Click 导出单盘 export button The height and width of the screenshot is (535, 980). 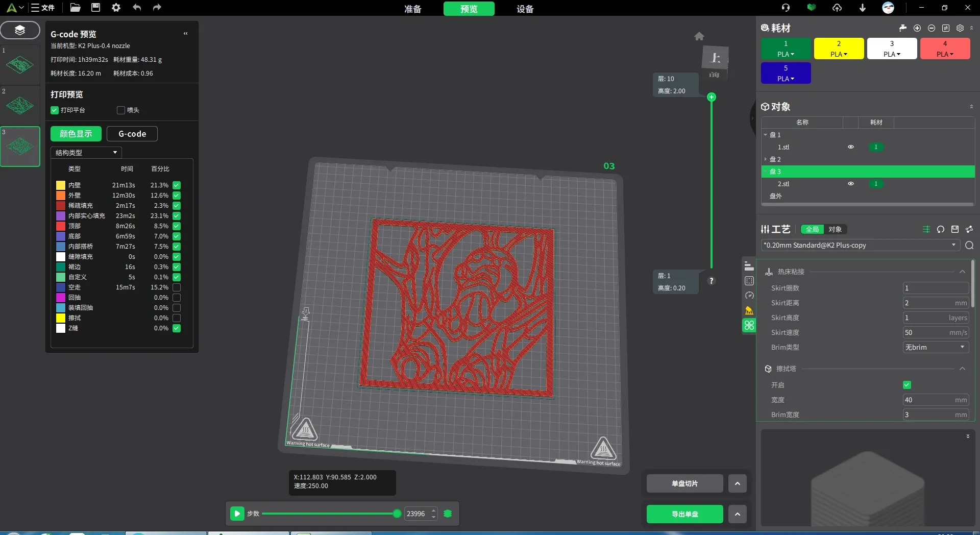point(685,514)
